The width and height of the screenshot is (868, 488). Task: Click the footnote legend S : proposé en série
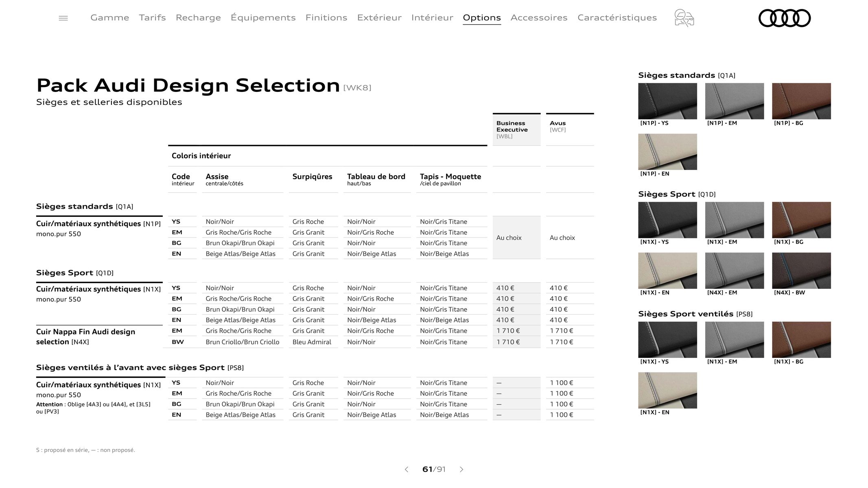[85, 450]
